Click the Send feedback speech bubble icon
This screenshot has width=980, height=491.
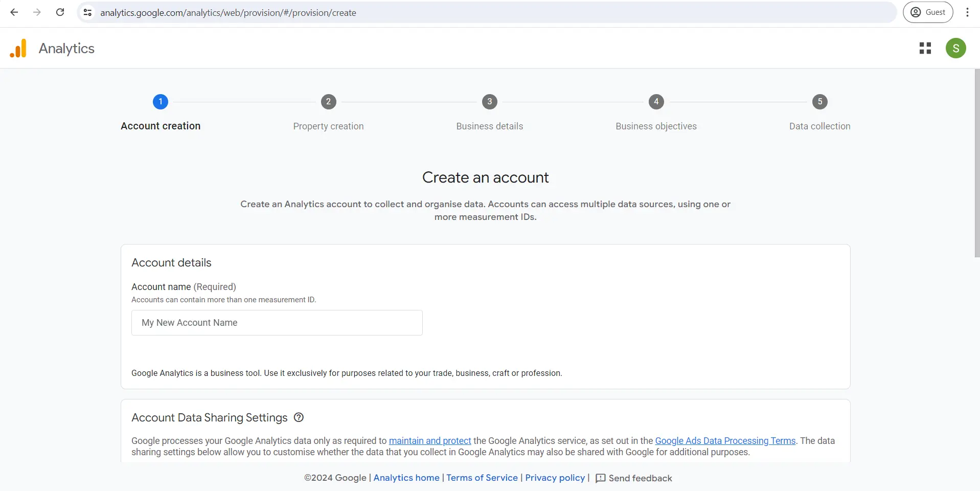pyautogui.click(x=601, y=478)
